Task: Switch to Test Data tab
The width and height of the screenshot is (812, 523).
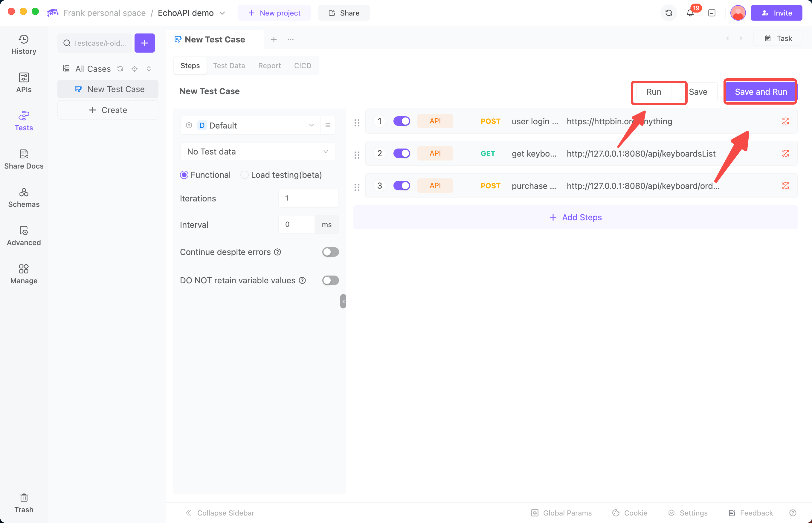Action: [x=229, y=66]
